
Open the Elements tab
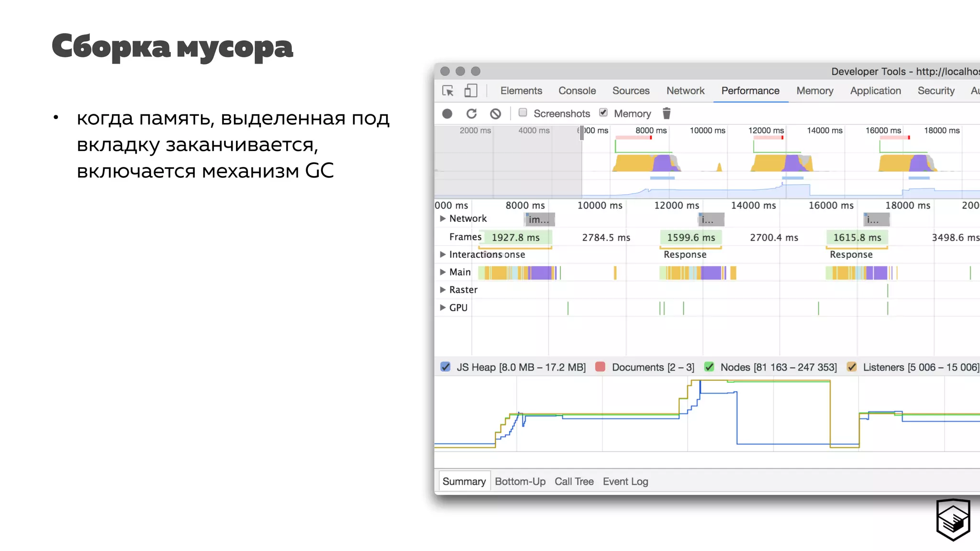(521, 91)
